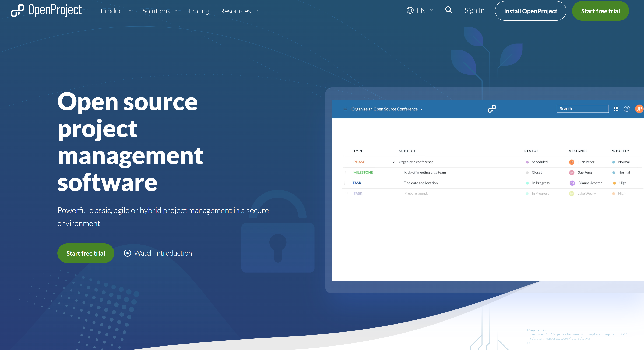Click Install OpenProject outlined button
This screenshot has height=350, width=644.
click(x=530, y=11)
